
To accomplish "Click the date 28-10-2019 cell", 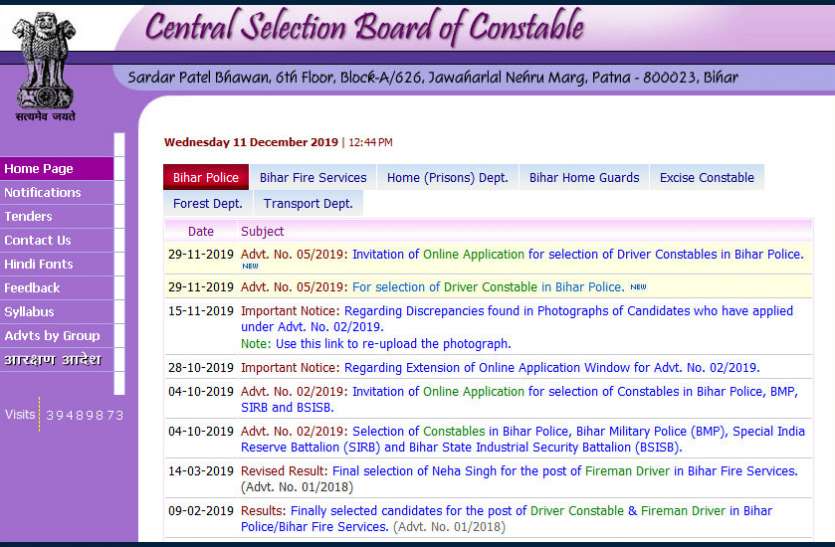I will tap(201, 368).
